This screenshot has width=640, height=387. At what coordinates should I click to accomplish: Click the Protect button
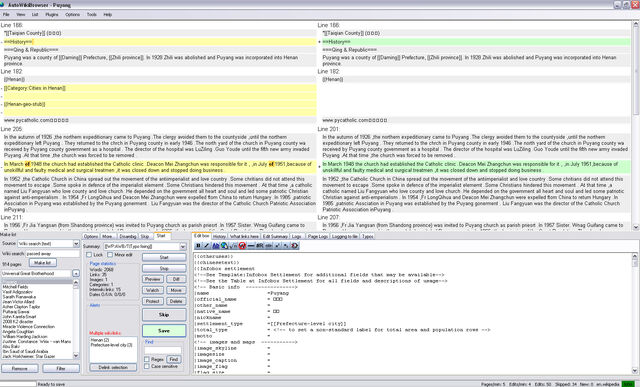pos(153,301)
